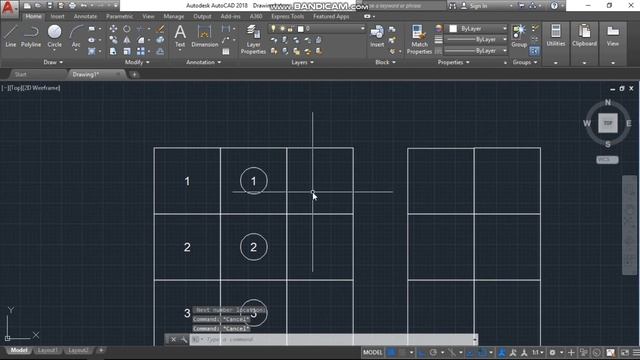
Task: Expand the Draw panel dropdown
Action: (x=53, y=62)
